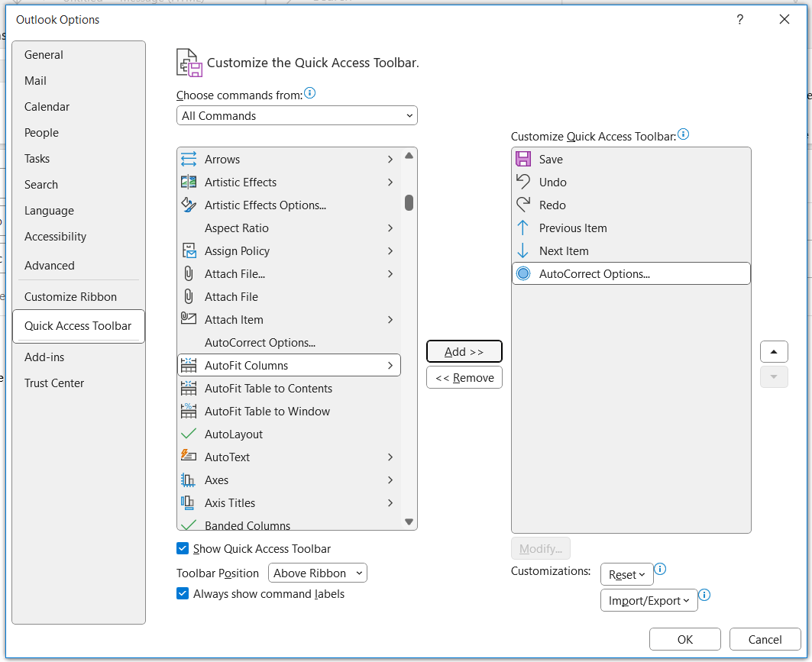Click the Axes chart icon
The height and width of the screenshot is (662, 812).
(x=187, y=480)
